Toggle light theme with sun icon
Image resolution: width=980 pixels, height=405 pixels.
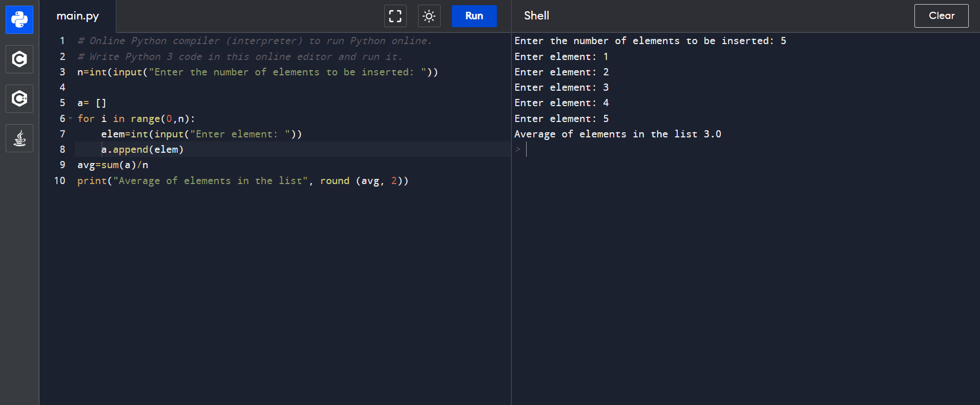429,16
